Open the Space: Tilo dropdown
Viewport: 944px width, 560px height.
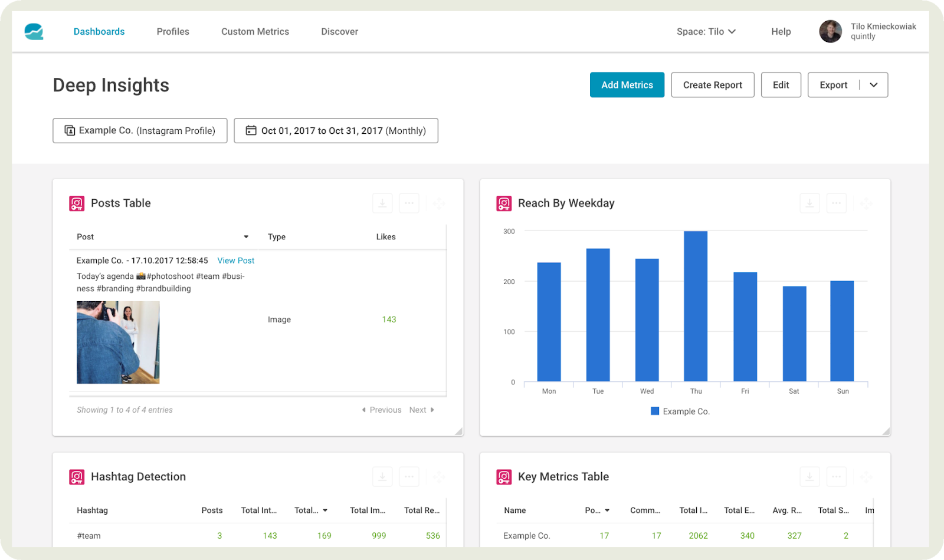(706, 31)
